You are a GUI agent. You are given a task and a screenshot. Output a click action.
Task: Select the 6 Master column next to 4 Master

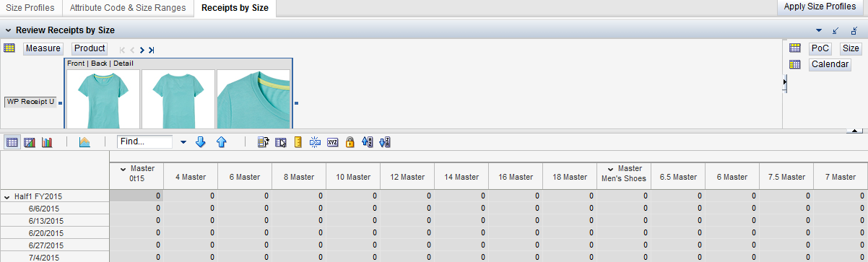[245, 177]
